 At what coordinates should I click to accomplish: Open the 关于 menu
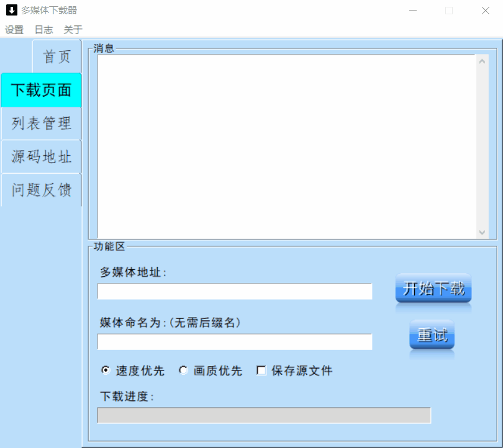71,29
